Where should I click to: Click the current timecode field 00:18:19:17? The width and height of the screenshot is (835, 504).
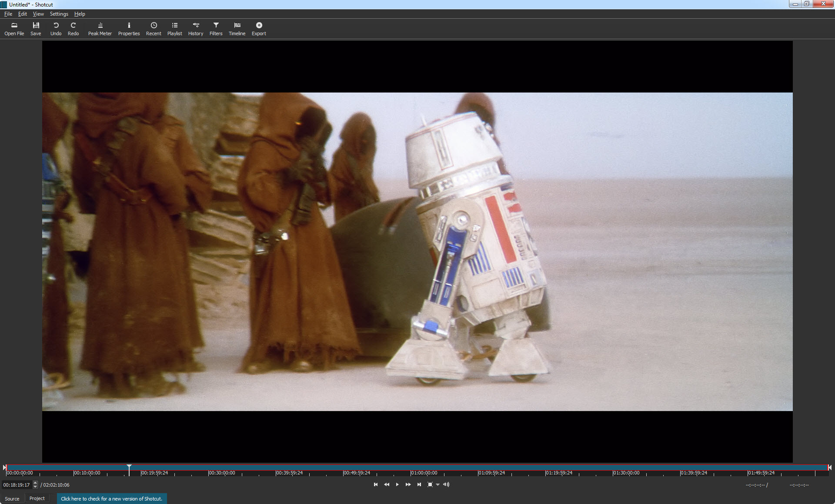click(17, 485)
